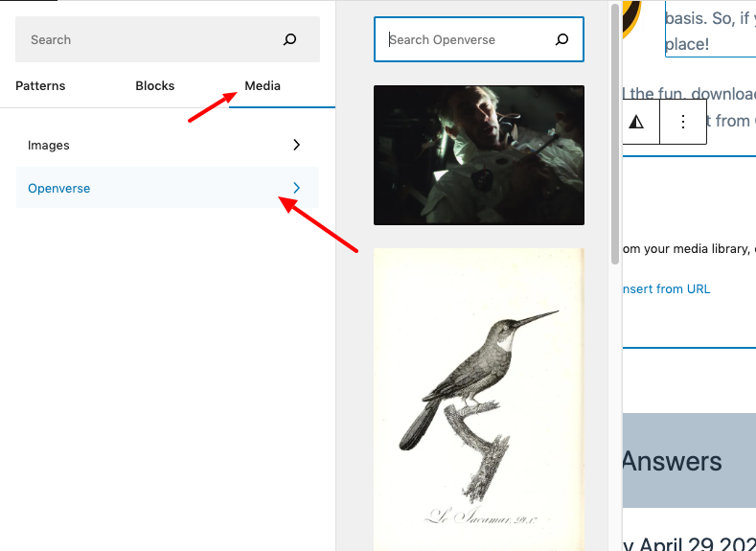
Task: Focus the block inserter Search field
Action: click(168, 39)
